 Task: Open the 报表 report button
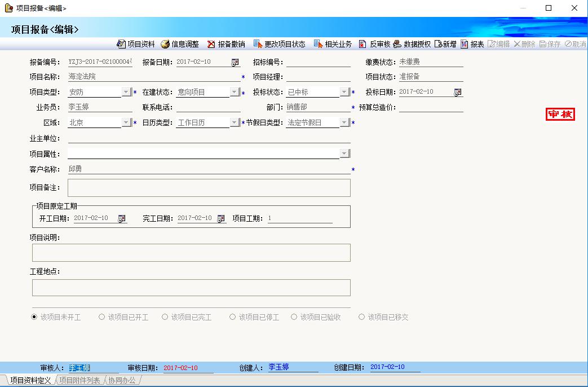click(472, 44)
